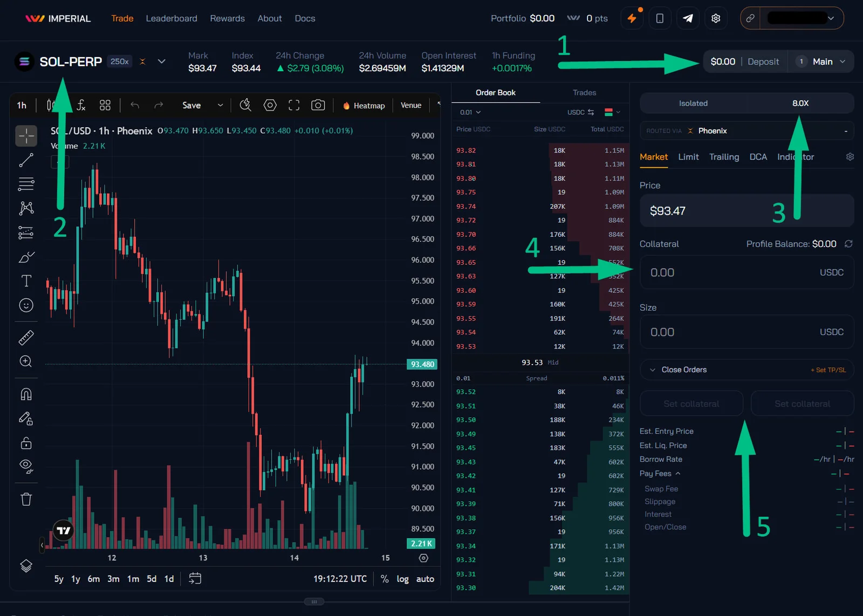Image resolution: width=863 pixels, height=616 pixels.
Task: Switch to the Trades tab
Action: click(x=585, y=93)
